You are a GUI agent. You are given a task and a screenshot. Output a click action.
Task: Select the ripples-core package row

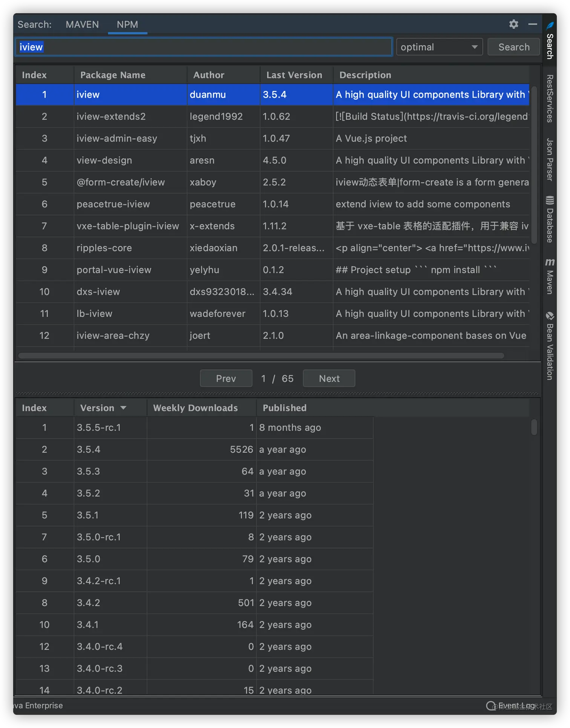point(272,248)
